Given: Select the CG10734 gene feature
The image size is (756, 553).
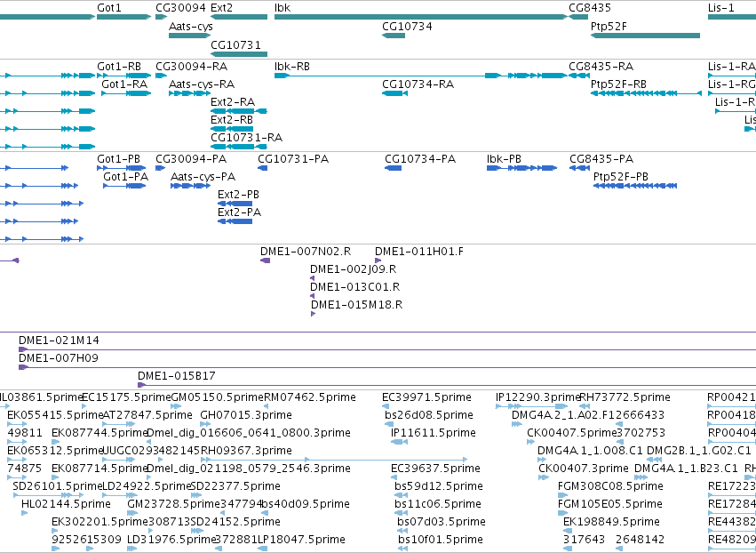Looking at the screenshot, I should (394, 36).
